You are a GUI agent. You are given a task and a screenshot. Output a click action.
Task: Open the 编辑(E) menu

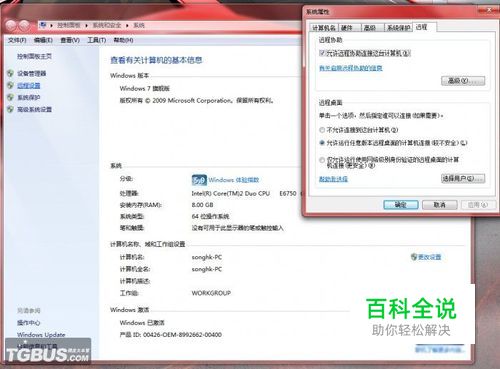point(43,40)
